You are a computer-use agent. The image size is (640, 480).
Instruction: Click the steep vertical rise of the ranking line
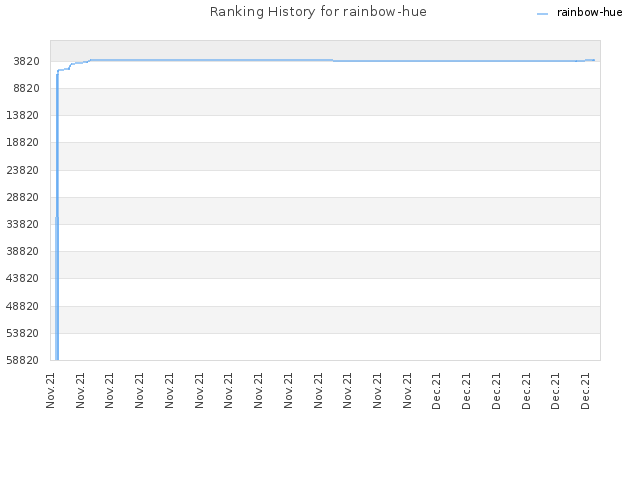(57, 216)
